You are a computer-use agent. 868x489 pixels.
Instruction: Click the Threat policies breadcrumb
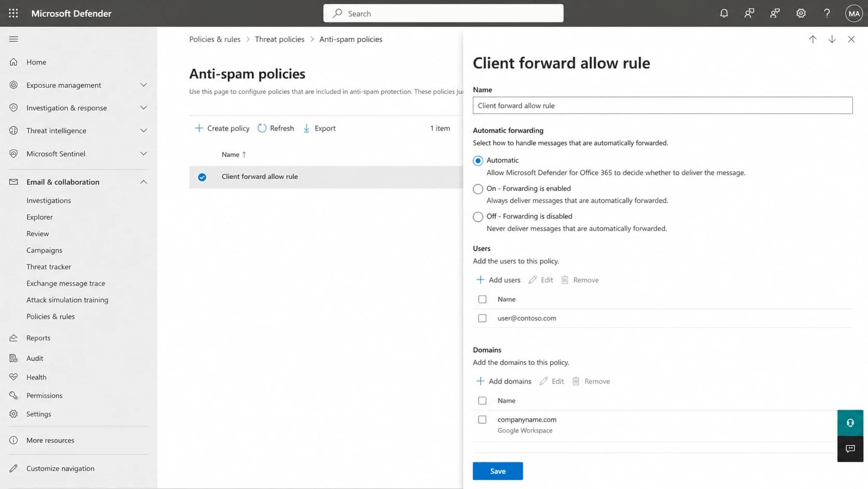click(x=280, y=39)
